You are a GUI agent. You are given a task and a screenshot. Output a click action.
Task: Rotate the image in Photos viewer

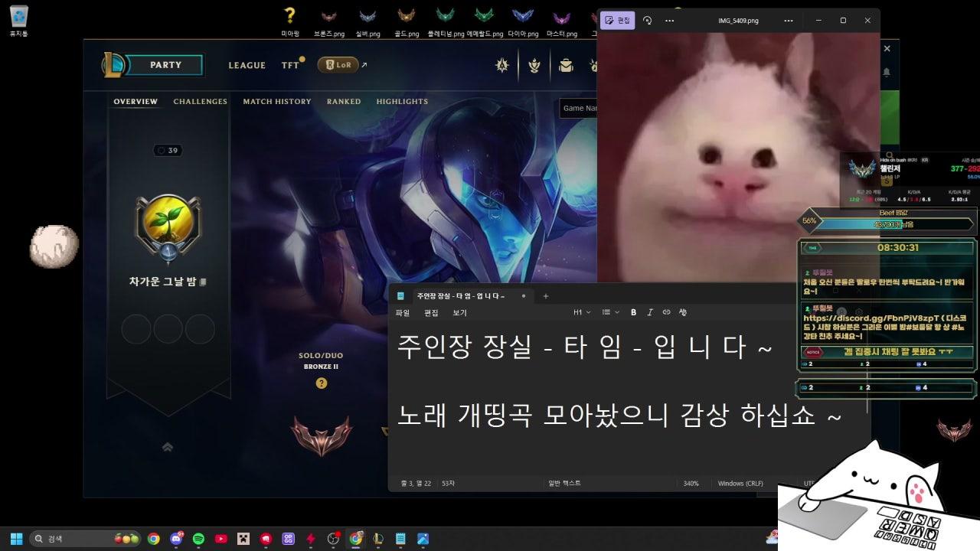click(648, 21)
